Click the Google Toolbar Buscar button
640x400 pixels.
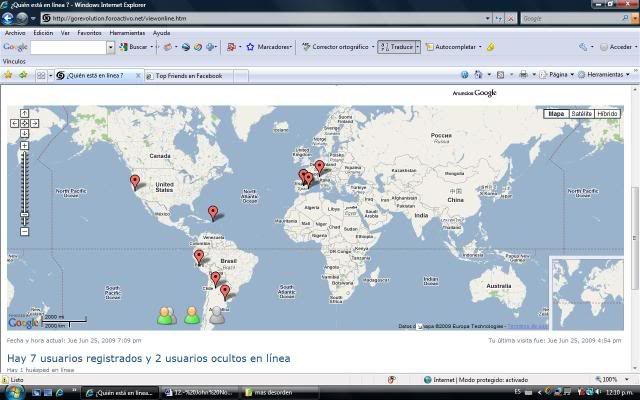[133, 47]
